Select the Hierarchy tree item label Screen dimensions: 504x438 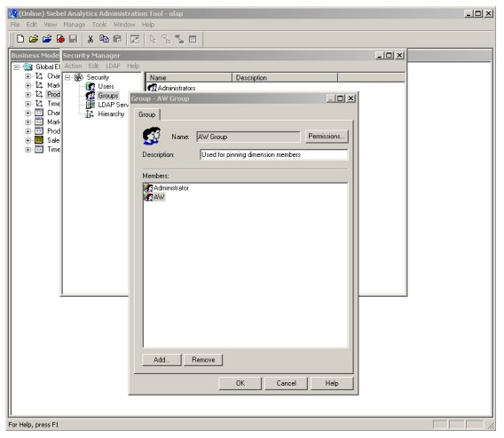111,113
